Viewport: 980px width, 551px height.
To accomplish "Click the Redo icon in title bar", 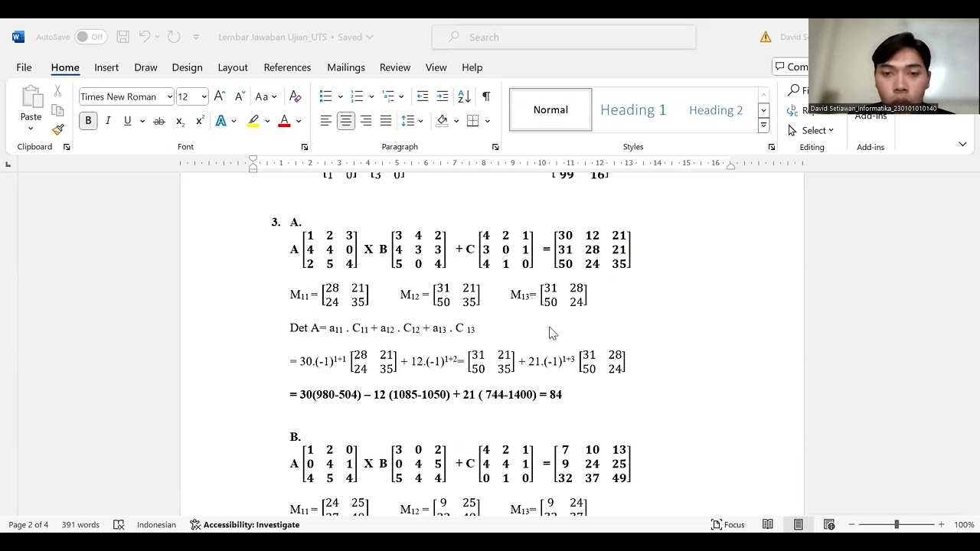I will (x=174, y=37).
